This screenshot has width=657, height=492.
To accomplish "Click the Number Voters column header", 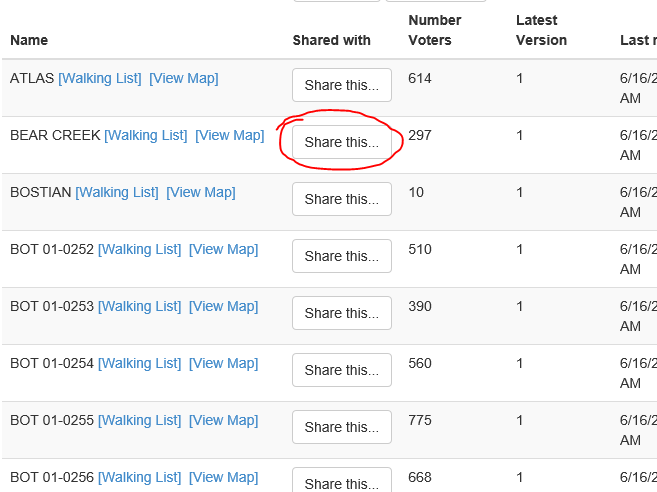I will [435, 30].
